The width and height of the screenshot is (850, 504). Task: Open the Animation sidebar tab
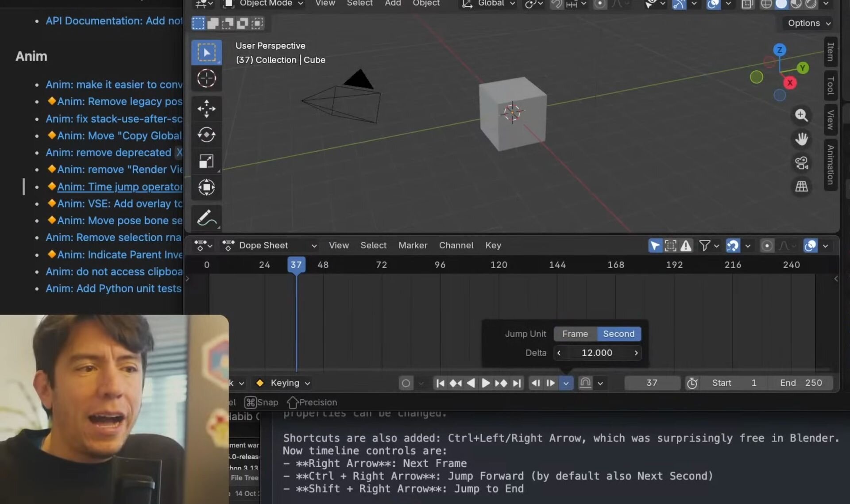[831, 165]
